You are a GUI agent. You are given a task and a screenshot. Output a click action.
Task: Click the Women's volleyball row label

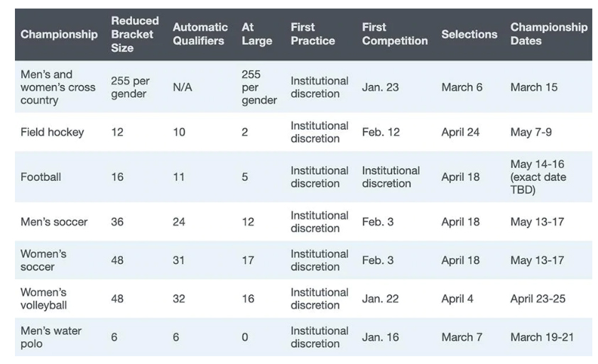click(x=44, y=299)
